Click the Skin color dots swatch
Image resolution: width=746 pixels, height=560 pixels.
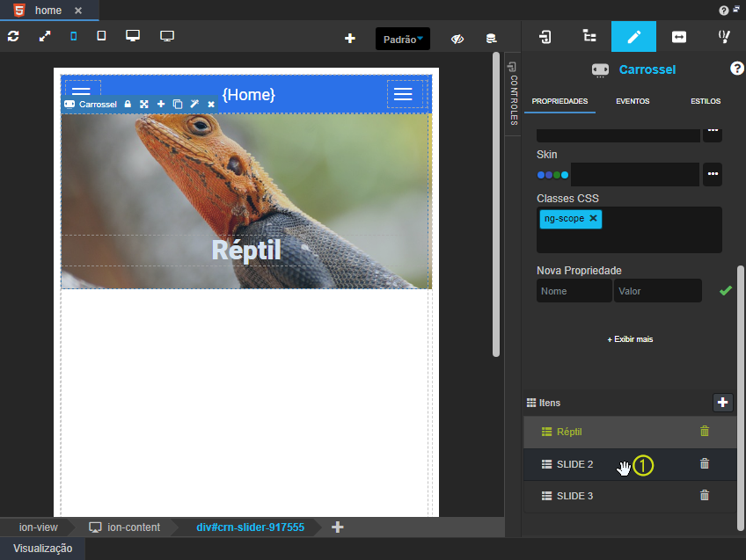pyautogui.click(x=552, y=175)
